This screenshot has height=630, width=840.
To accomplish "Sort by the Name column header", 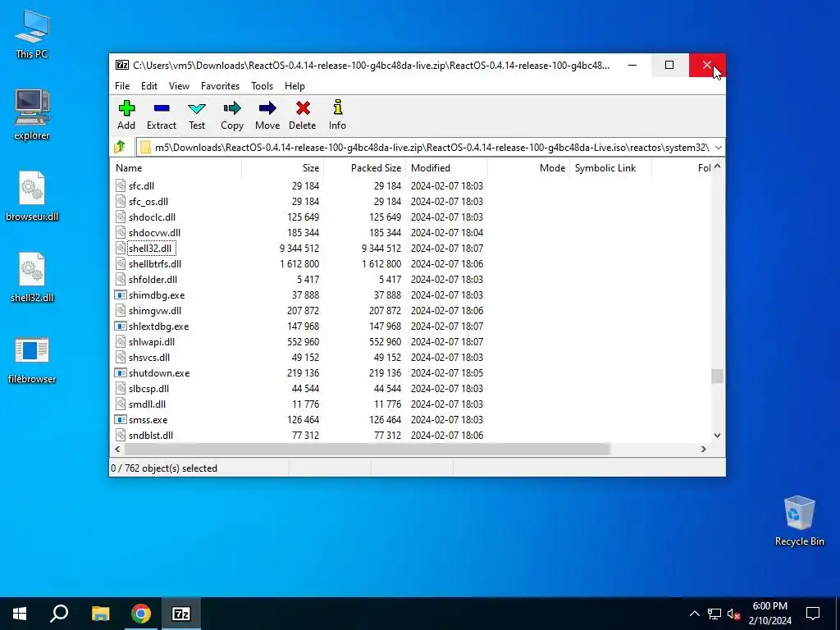I will 176,167.
